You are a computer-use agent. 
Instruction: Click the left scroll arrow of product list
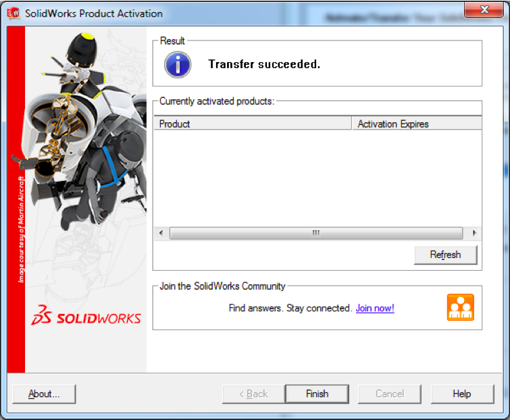tap(161, 233)
